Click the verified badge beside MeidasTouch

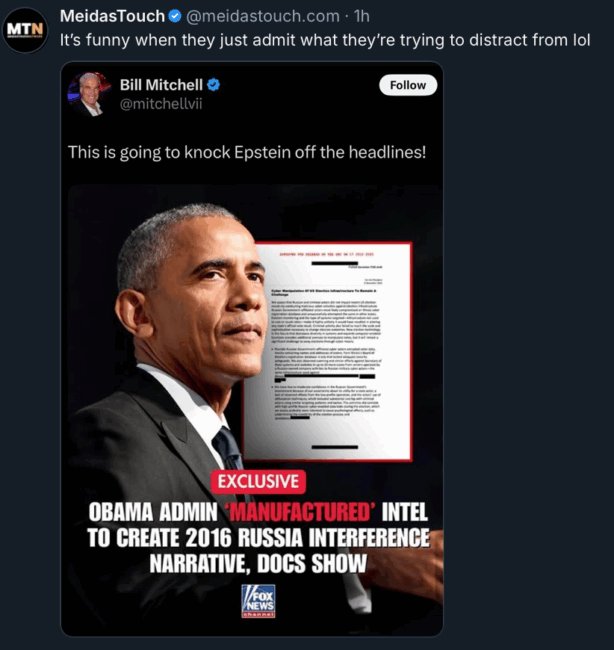coord(175,16)
